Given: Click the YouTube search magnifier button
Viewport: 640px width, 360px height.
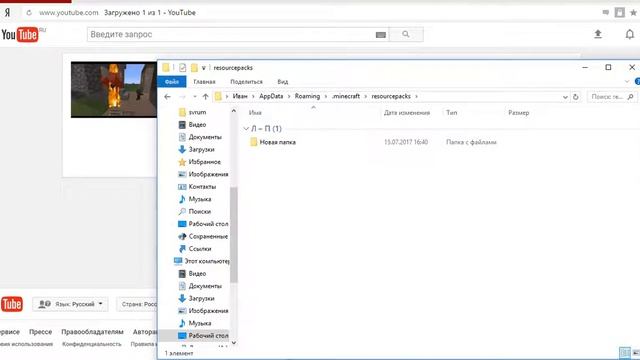Looking at the screenshot, I should tap(406, 34).
